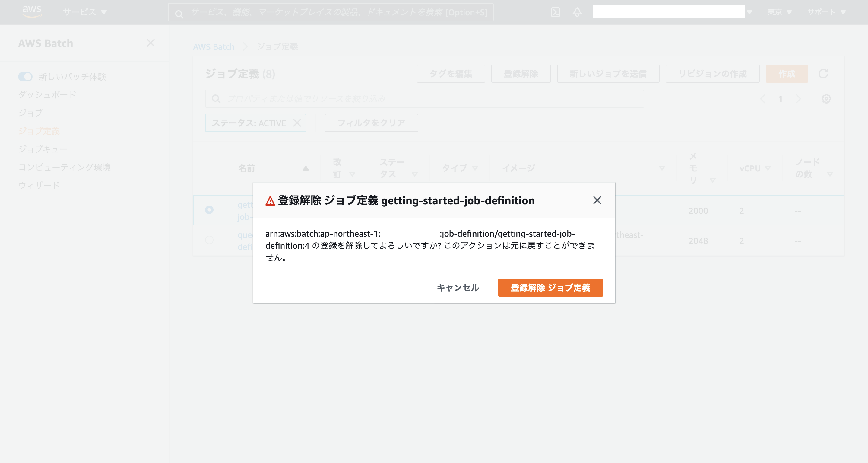Click the orange 作成 button

click(x=787, y=74)
